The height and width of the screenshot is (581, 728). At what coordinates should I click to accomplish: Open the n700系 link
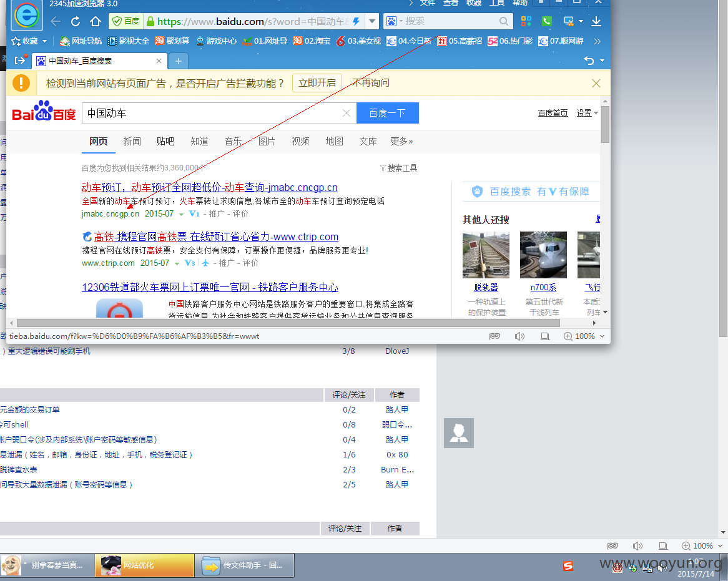tap(543, 287)
